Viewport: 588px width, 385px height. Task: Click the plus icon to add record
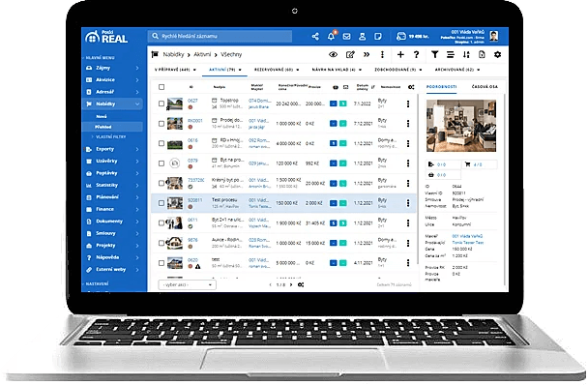click(x=400, y=55)
